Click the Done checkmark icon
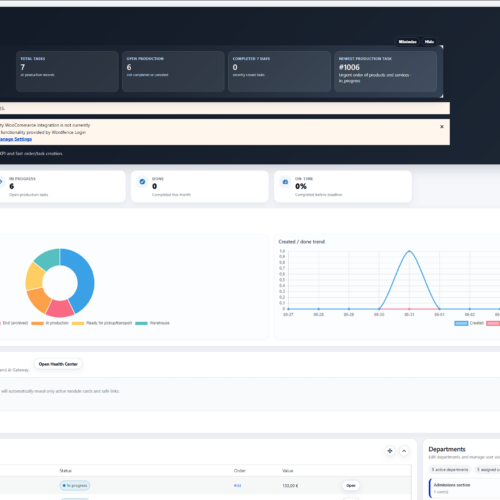This screenshot has width=500, height=500. coord(142,182)
